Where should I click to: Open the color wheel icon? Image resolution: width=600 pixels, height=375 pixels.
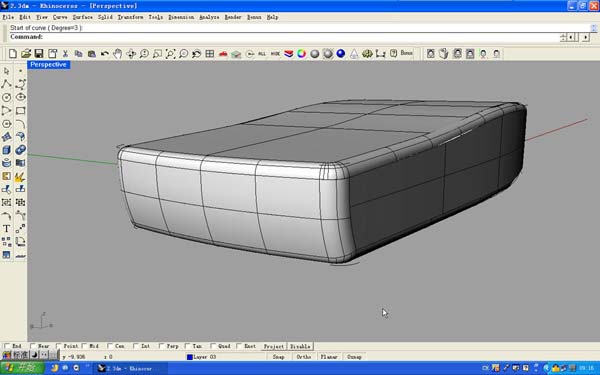(302, 54)
